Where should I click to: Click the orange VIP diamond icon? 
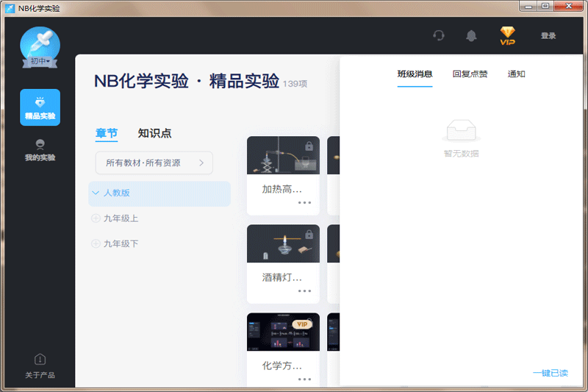(x=507, y=35)
